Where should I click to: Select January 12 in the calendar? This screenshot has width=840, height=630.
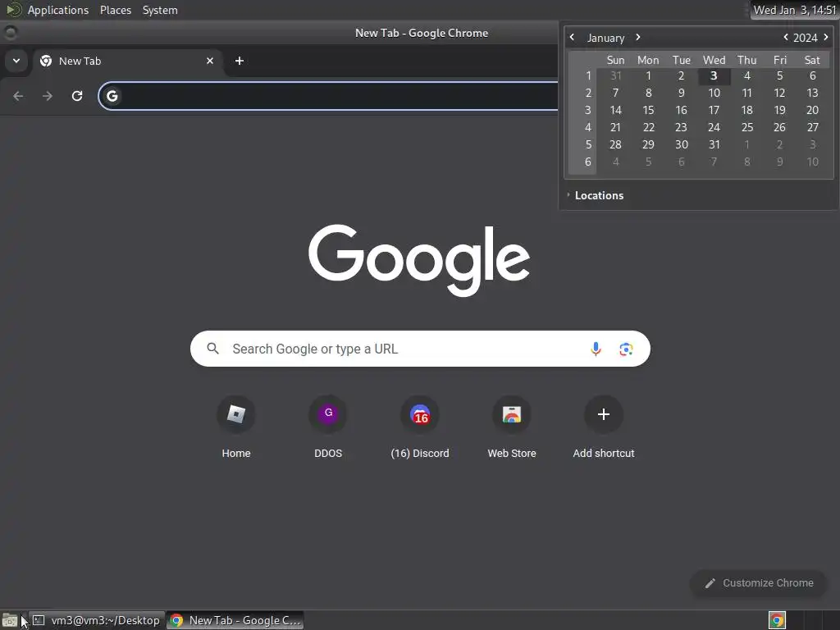pyautogui.click(x=779, y=94)
